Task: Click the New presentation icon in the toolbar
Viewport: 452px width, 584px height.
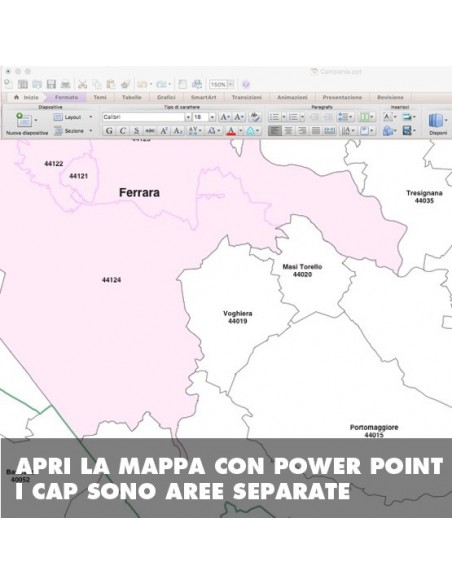Action: coord(8,84)
